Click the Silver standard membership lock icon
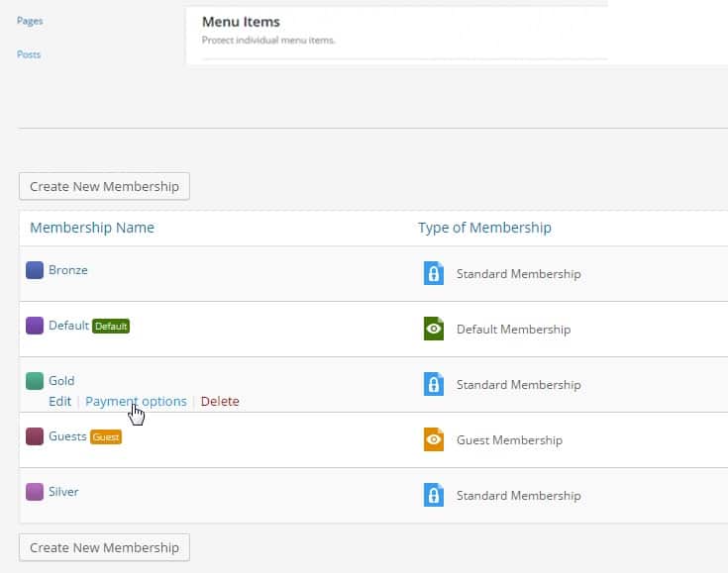 click(433, 495)
